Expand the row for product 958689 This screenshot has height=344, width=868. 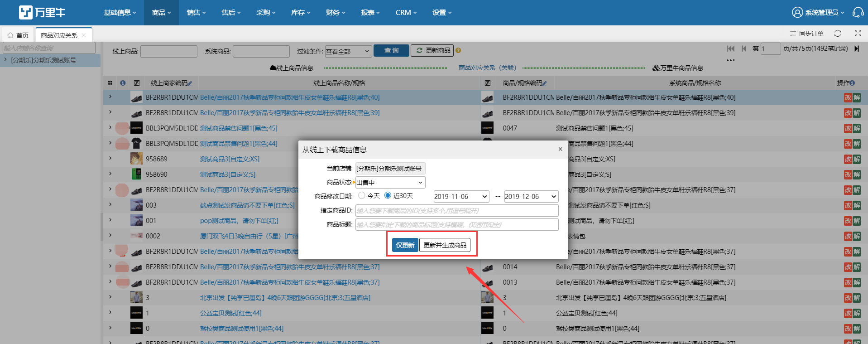coord(110,158)
